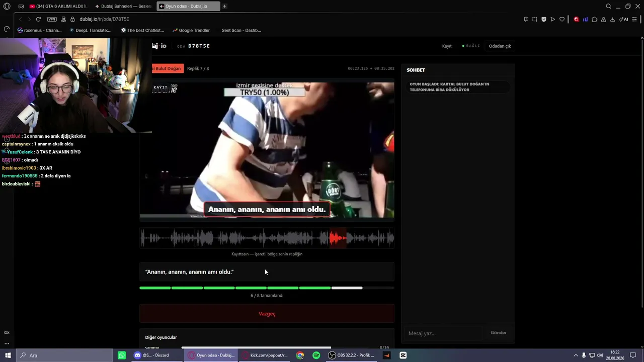Click the 'Replik 7 / 8' counter text
Image resolution: width=644 pixels, height=362 pixels.
pyautogui.click(x=198, y=68)
